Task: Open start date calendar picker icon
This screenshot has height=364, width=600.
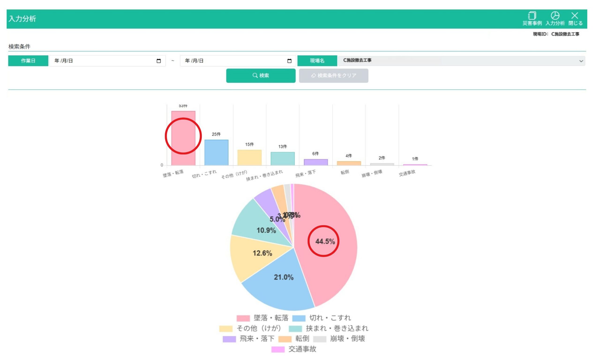Action: pos(159,61)
